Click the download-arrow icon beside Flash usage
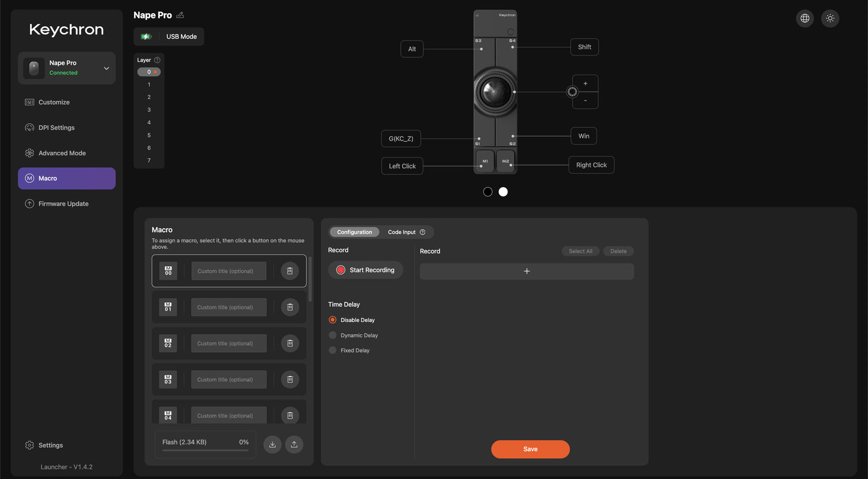This screenshot has height=479, width=868. [273, 444]
